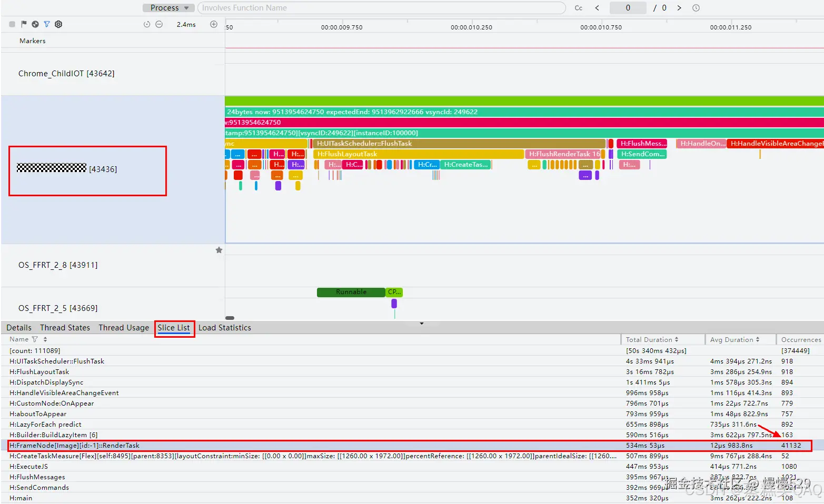824x504 pixels.
Task: Switch to the Thread States tab
Action: click(x=65, y=328)
